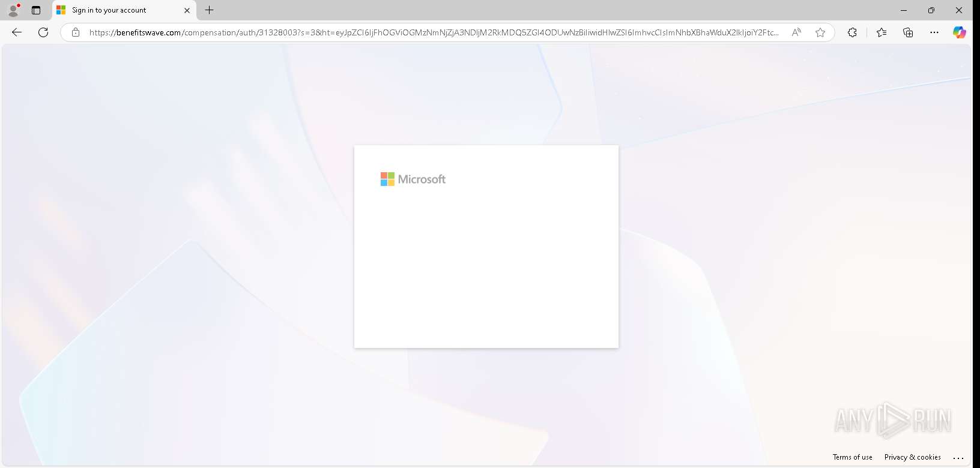Go back to previous page
The image size is (980, 468).
tap(17, 32)
